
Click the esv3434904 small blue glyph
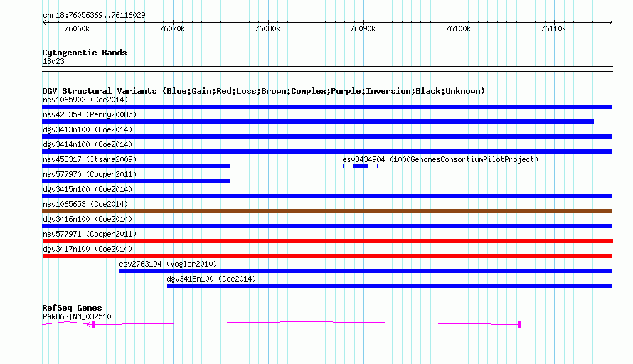[x=361, y=166]
